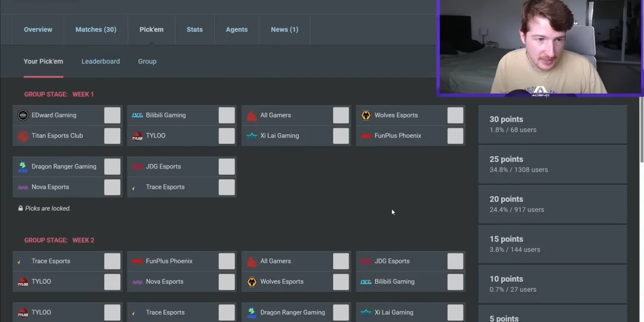
Task: Check the Nova Esports pick box in Week 2
Action: [x=226, y=282]
